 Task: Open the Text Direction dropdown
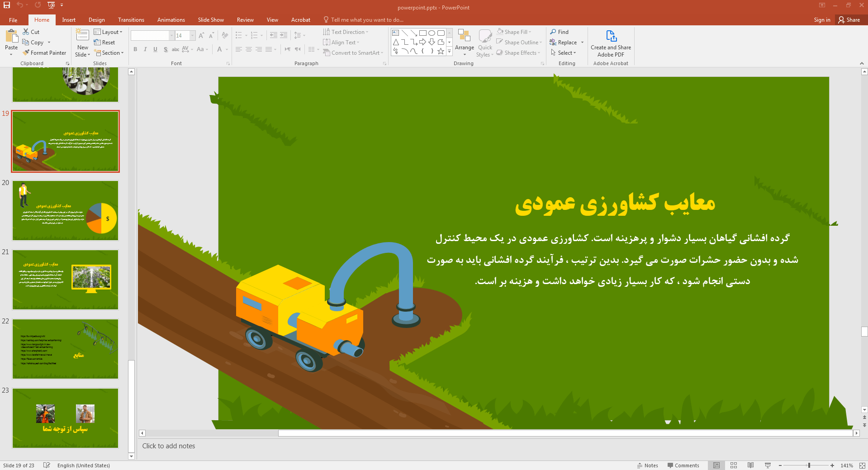tap(346, 32)
